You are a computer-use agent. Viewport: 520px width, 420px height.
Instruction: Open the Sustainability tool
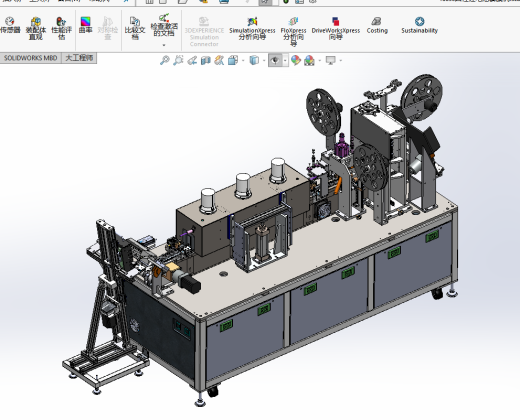(x=419, y=26)
